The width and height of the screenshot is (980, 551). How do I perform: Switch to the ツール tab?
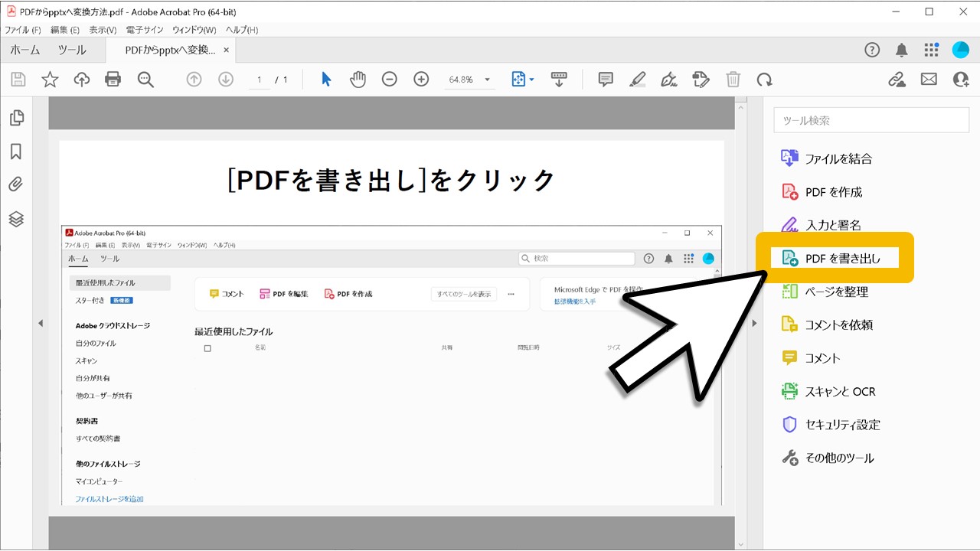point(71,50)
